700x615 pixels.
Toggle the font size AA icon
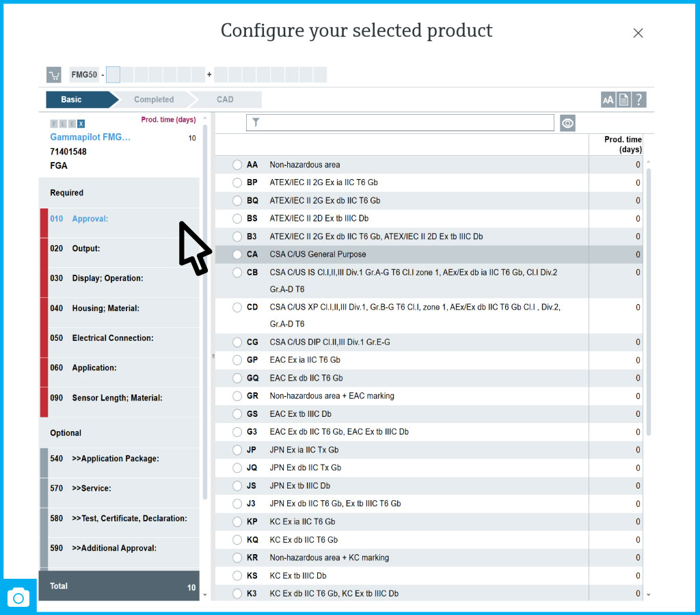[x=608, y=100]
